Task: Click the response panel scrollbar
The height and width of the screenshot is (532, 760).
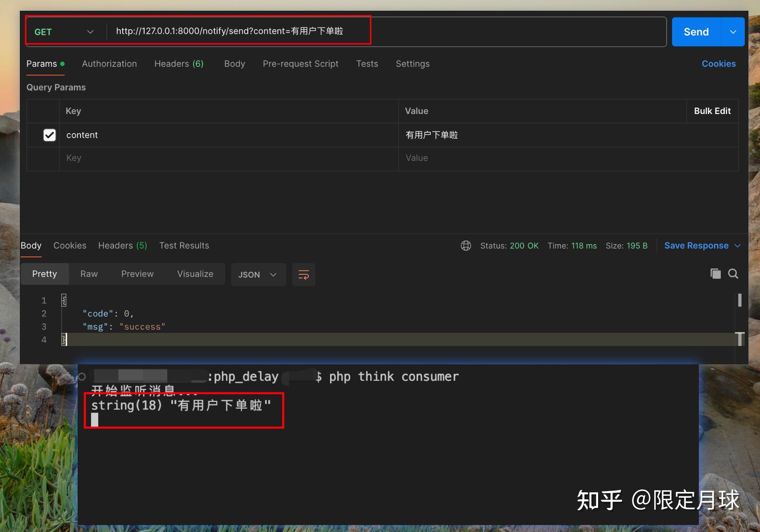Action: tap(740, 300)
